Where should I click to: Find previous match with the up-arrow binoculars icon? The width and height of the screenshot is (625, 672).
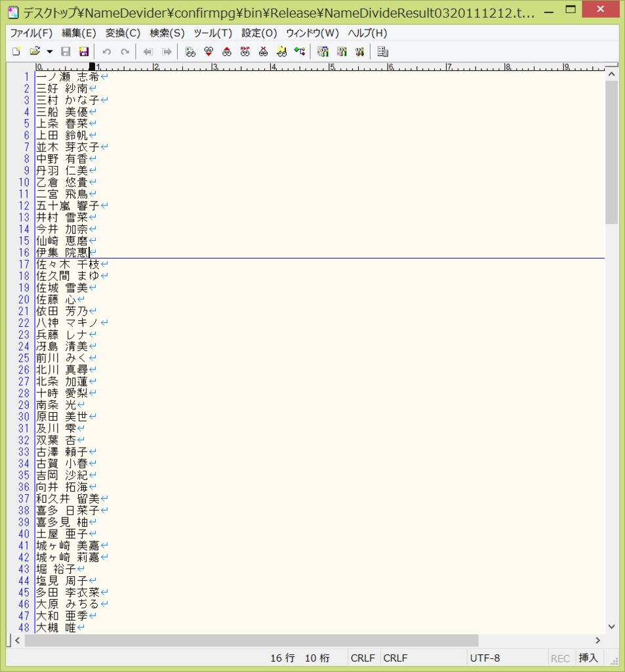[227, 52]
